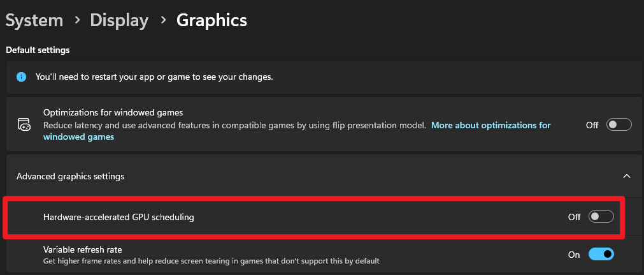Enable Optimizations for windowed games switch

pyautogui.click(x=619, y=125)
